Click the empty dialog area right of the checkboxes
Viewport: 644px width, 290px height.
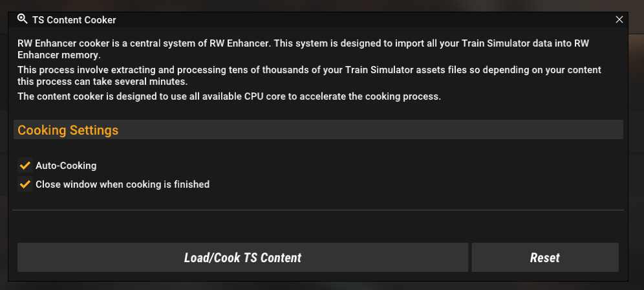click(x=411, y=175)
